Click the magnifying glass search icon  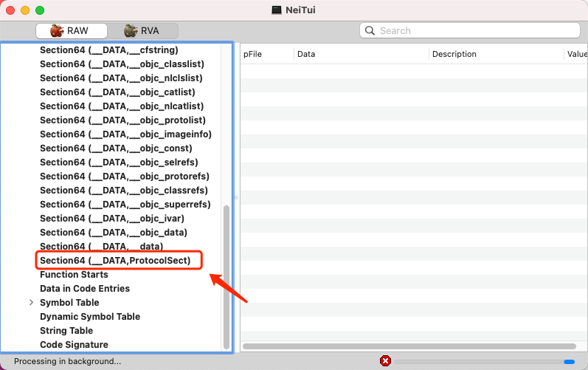(370, 31)
